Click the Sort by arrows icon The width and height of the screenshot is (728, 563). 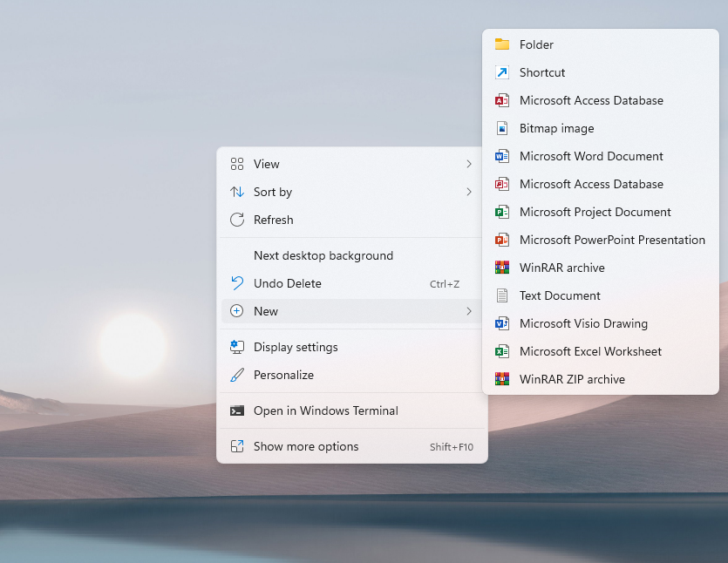click(x=237, y=192)
